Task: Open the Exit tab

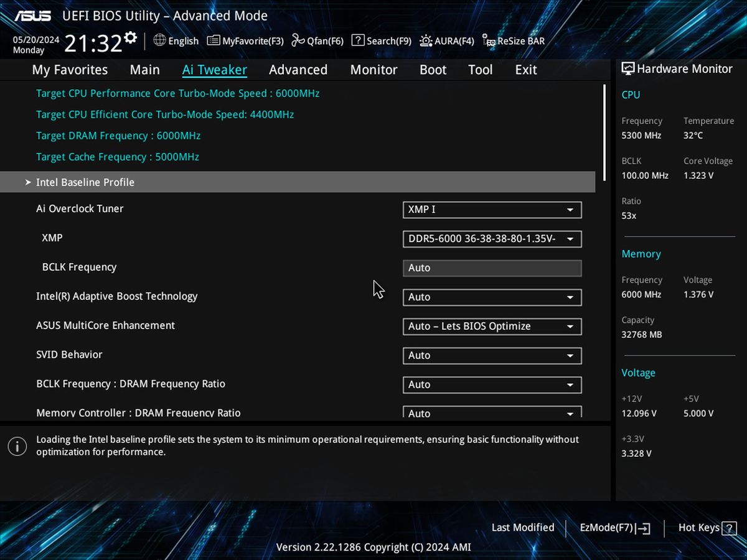Action: [526, 70]
